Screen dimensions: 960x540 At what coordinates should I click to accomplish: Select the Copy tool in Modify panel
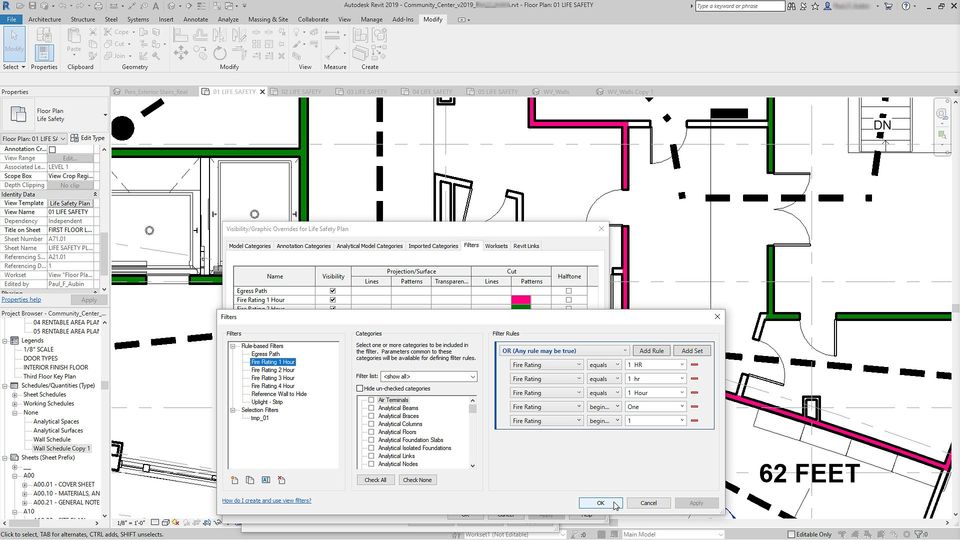click(x=200, y=54)
